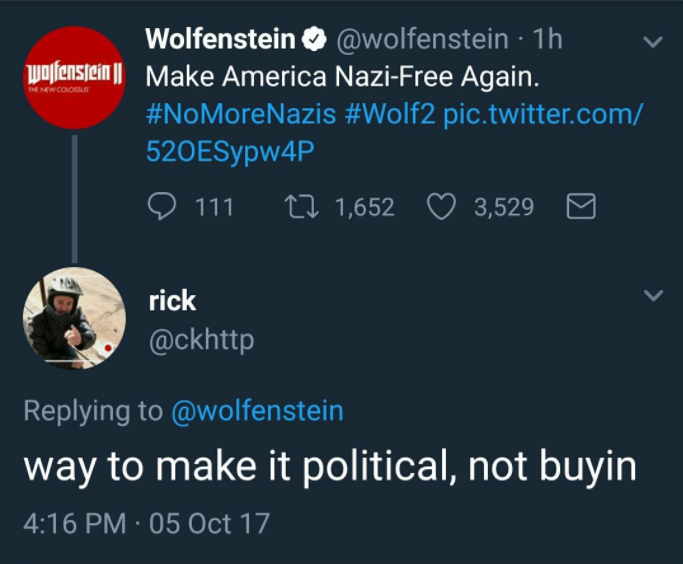
Task: Click the envelope direct message icon
Action: click(581, 207)
